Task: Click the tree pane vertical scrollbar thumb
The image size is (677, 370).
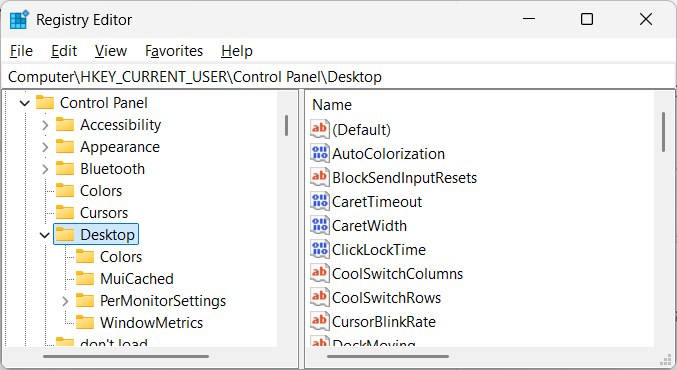Action: pyautogui.click(x=286, y=126)
